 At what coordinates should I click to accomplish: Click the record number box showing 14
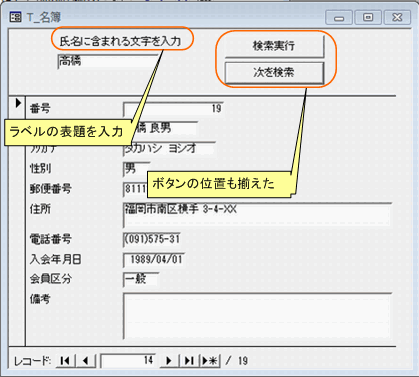coord(128,360)
